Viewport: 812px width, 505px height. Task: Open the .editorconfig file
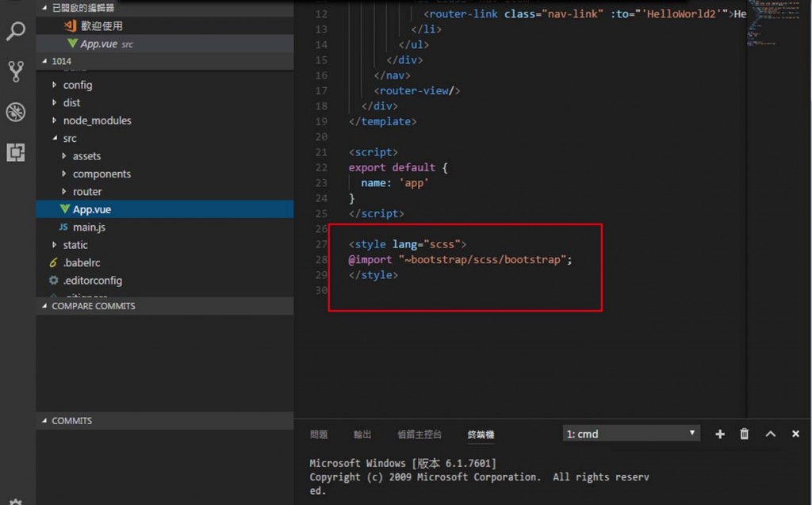pyautogui.click(x=165, y=280)
